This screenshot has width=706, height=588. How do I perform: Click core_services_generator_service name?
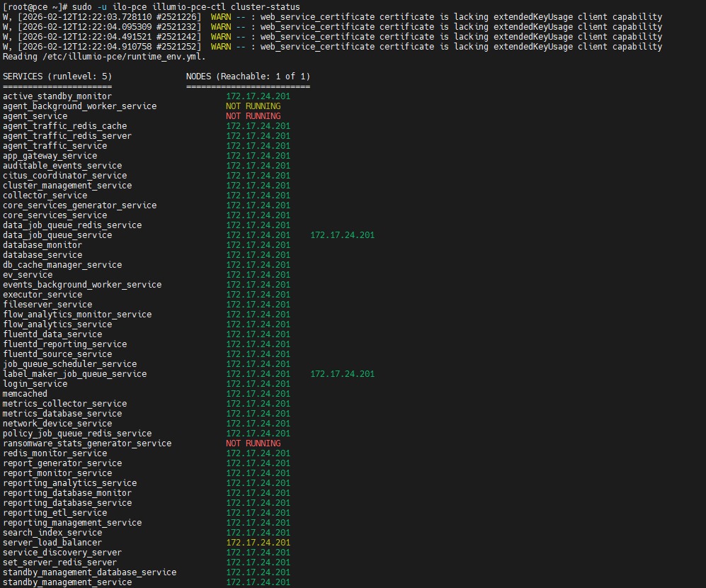(80, 205)
